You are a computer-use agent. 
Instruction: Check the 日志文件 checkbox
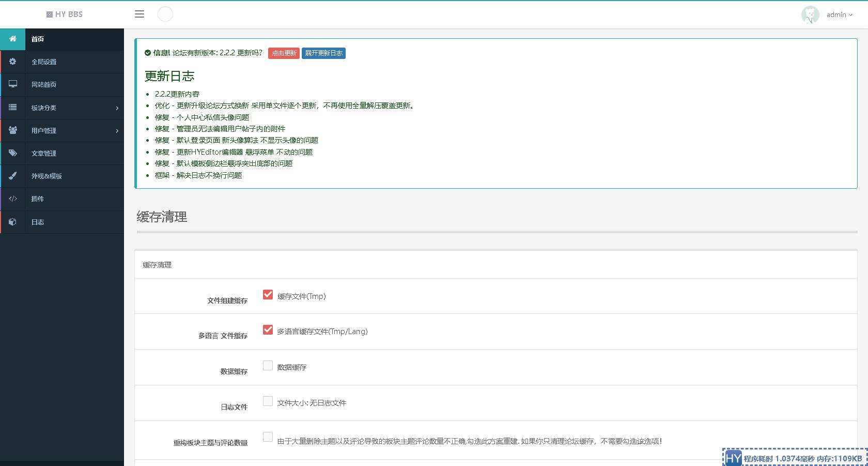[x=268, y=401]
